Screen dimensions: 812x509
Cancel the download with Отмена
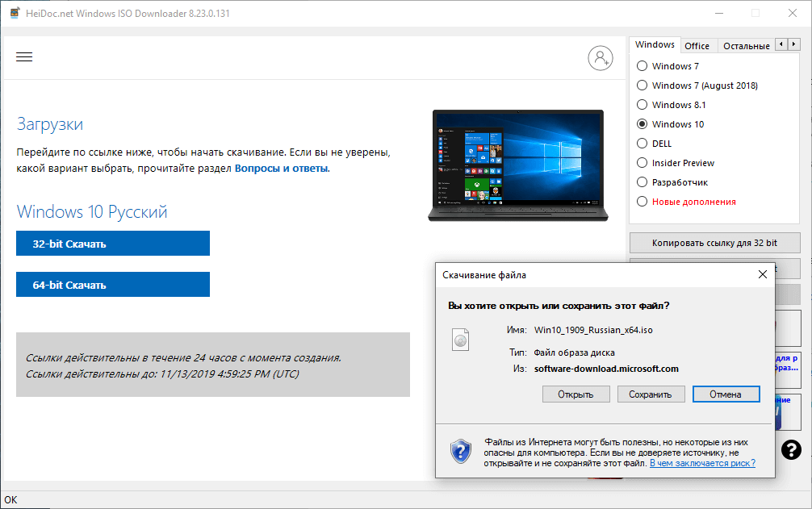726,394
